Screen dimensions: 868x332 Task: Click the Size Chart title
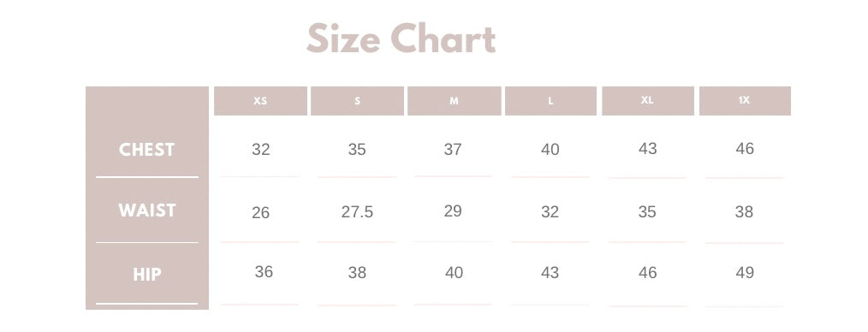401,39
